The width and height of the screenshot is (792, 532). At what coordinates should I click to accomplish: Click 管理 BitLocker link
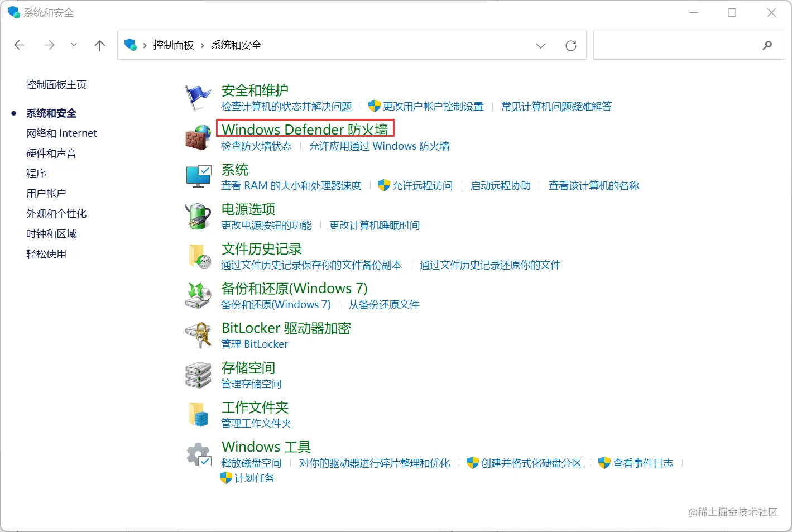point(255,344)
